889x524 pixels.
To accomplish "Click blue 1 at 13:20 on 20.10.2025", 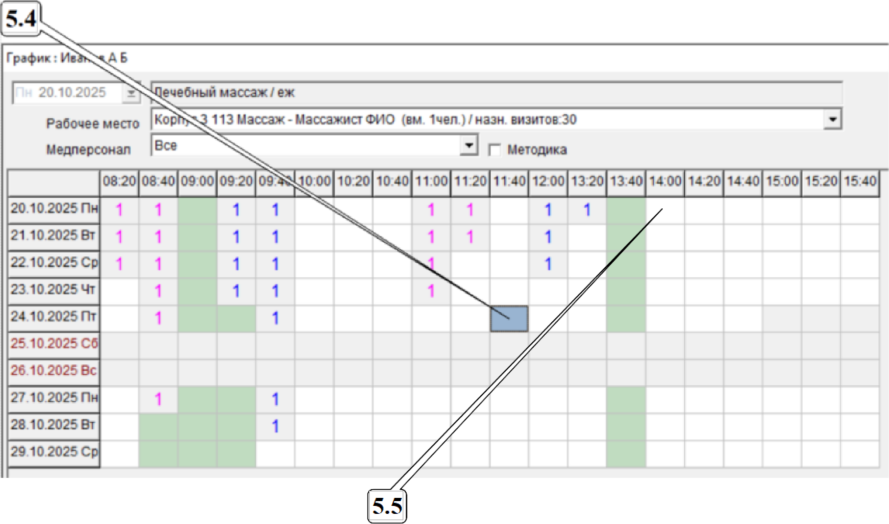I will coord(587,210).
